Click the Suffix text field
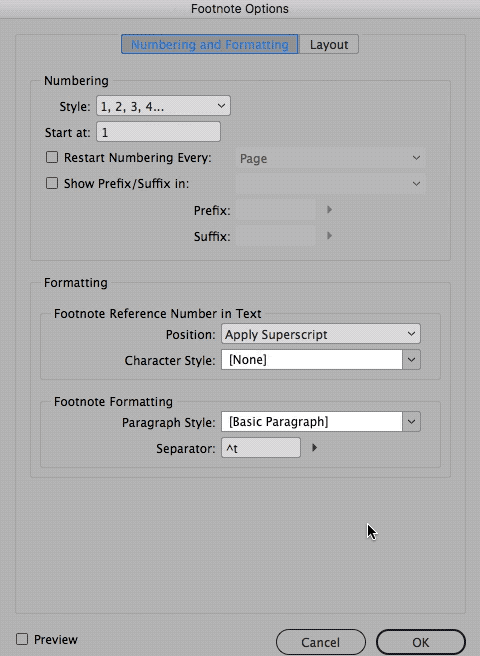 tap(276, 236)
